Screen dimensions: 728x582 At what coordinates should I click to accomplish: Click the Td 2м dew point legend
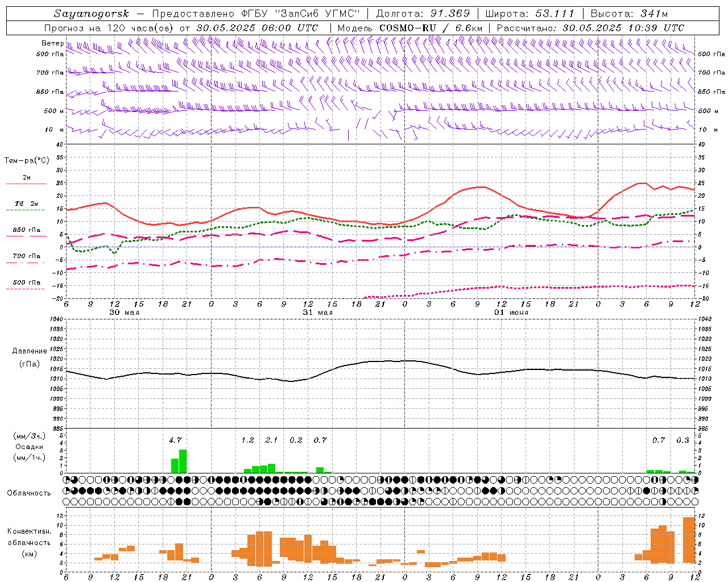point(26,203)
